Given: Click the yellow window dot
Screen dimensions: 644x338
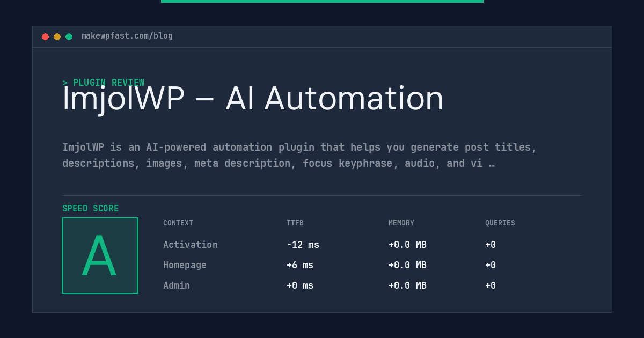Looking at the screenshot, I should click(57, 36).
